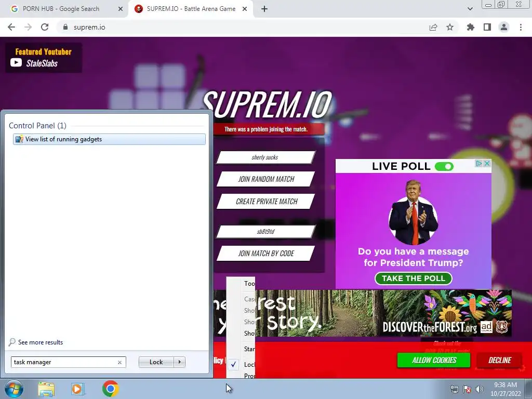The image size is (532, 399).
Task: Click See more results link
Action: coord(41,342)
